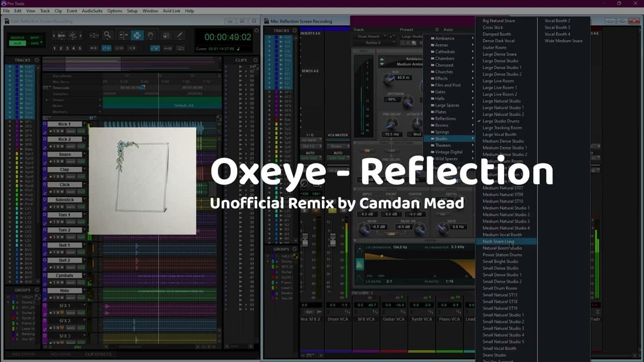Select the Trim tool

[x=123, y=35]
